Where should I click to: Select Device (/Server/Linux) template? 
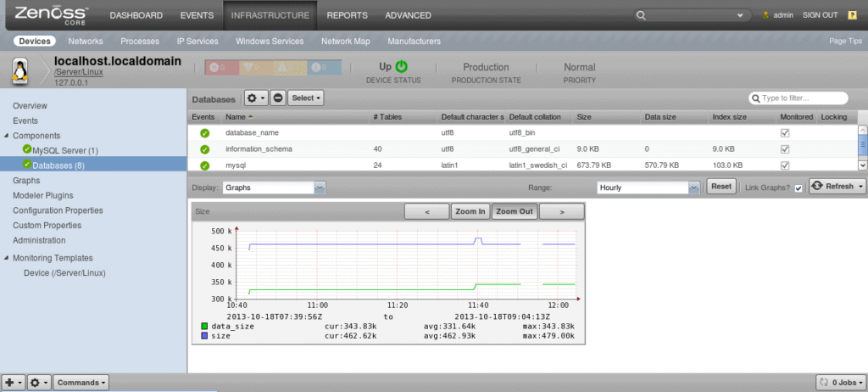[x=64, y=273]
